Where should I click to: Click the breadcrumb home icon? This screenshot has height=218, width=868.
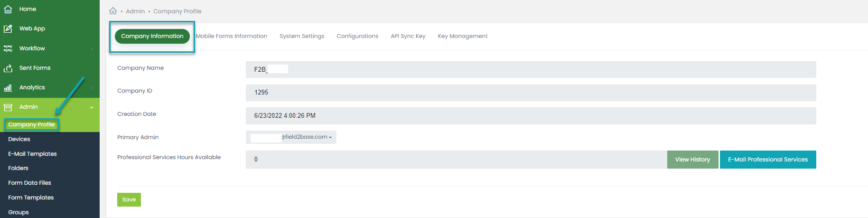coord(113,11)
